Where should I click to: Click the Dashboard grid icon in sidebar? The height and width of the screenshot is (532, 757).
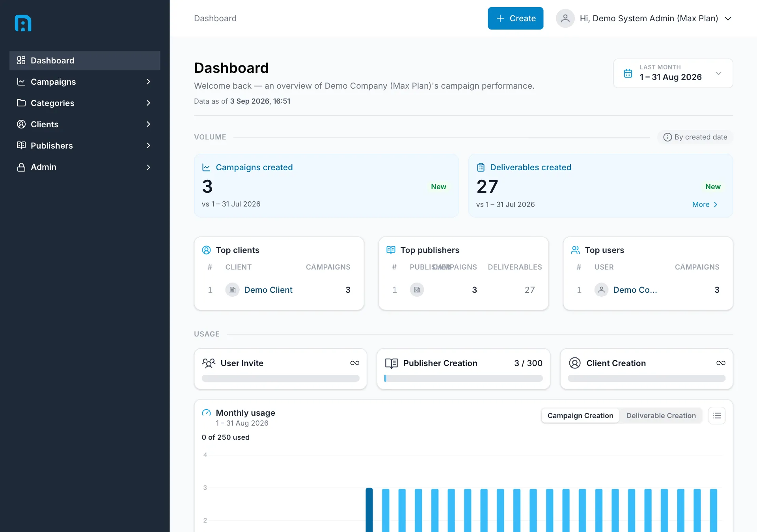(x=21, y=60)
